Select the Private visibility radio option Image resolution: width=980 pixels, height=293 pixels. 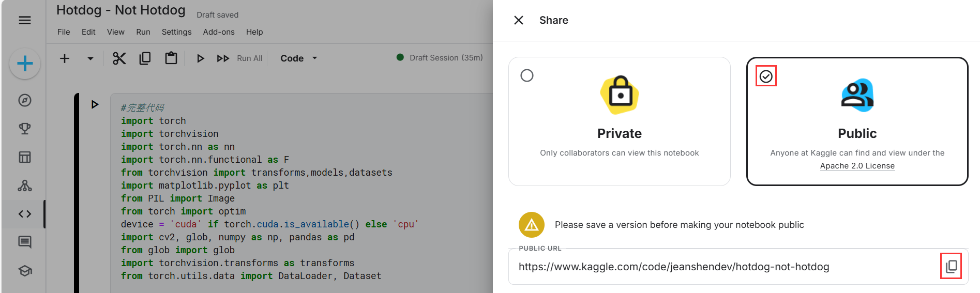(527, 75)
